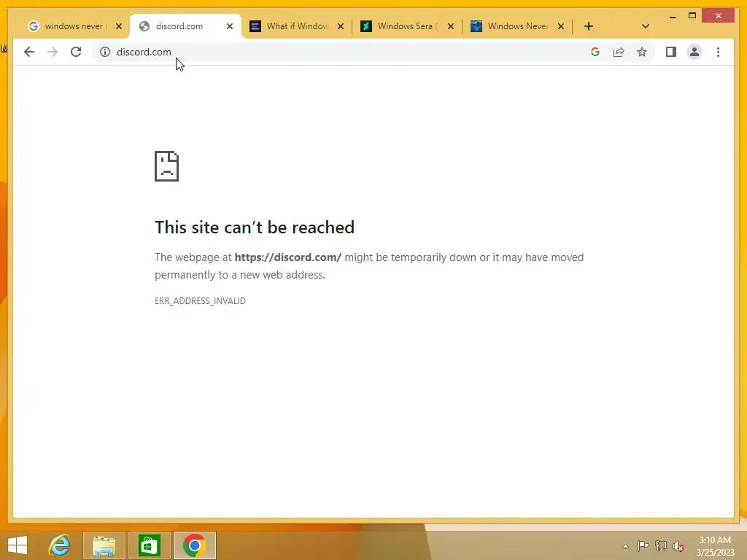Toggle the Chrome side panel

pos(671,52)
